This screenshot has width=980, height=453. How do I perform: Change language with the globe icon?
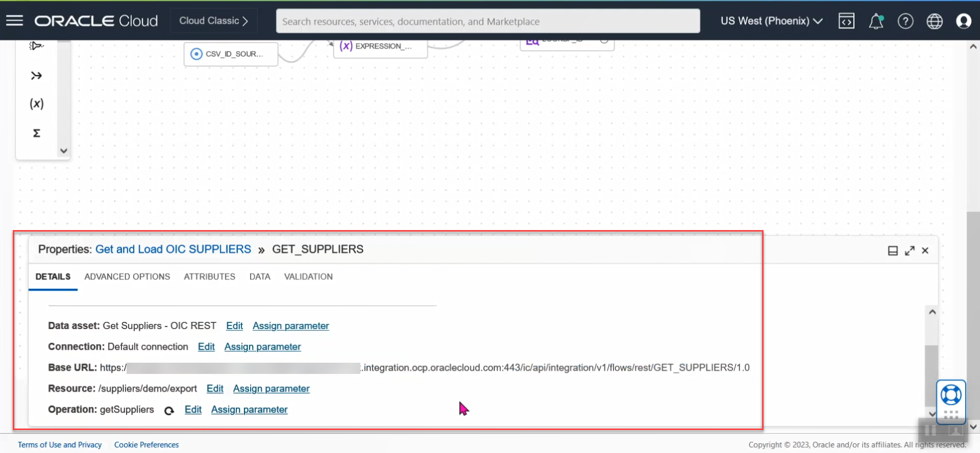point(935,21)
